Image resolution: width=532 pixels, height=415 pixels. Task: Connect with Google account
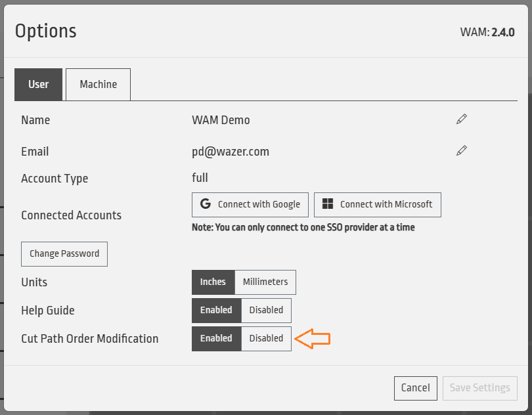[x=250, y=204]
